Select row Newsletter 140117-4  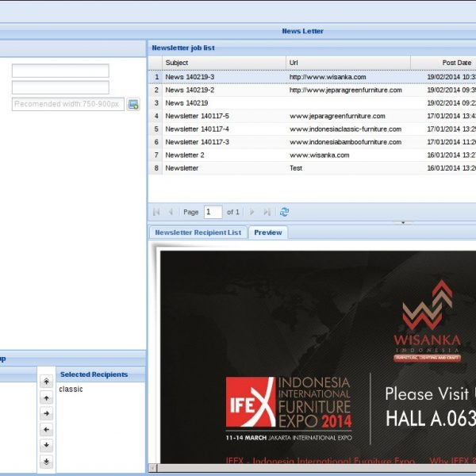coord(312,129)
